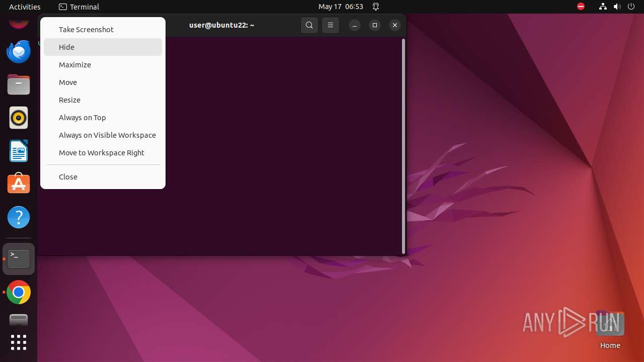
Task: Open the Files manager in the dock
Action: tap(19, 84)
